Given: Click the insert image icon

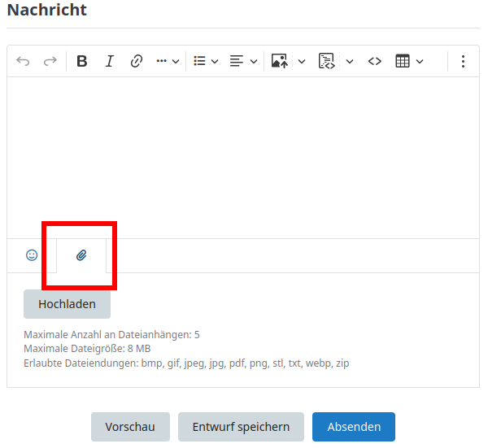Looking at the screenshot, I should click(280, 61).
